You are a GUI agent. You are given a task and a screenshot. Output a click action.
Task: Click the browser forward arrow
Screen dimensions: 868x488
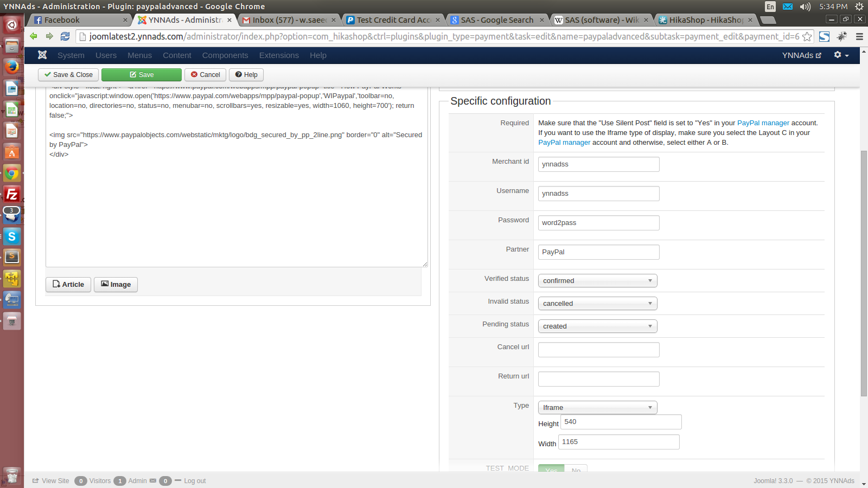[49, 36]
